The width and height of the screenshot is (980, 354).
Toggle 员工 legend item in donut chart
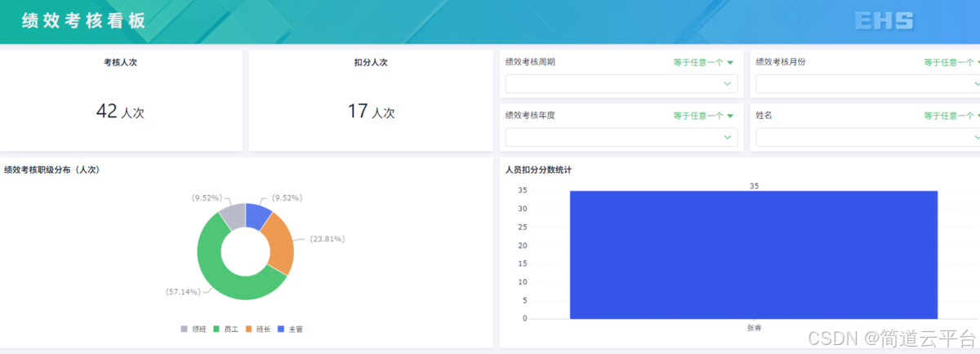point(225,330)
